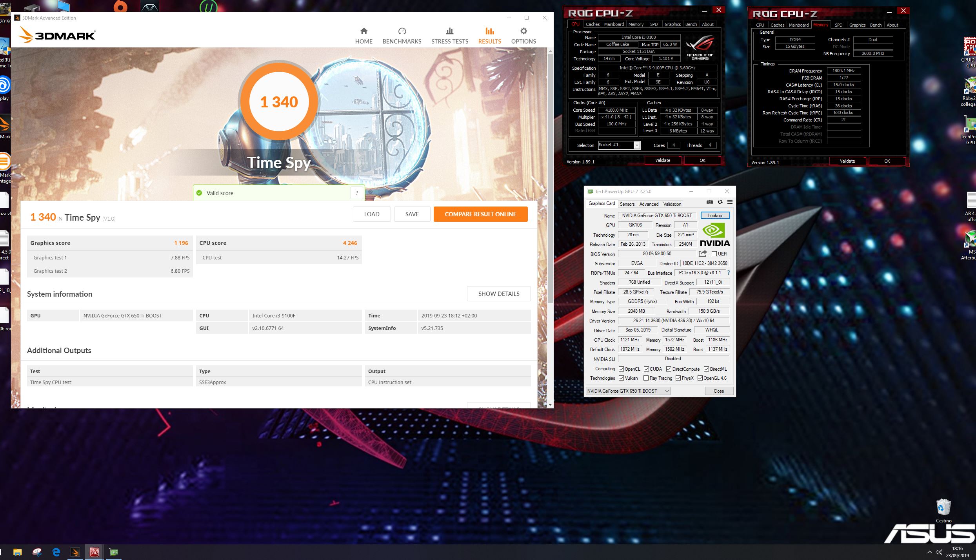Open Graphics tab in left CPU-Z window

(672, 24)
